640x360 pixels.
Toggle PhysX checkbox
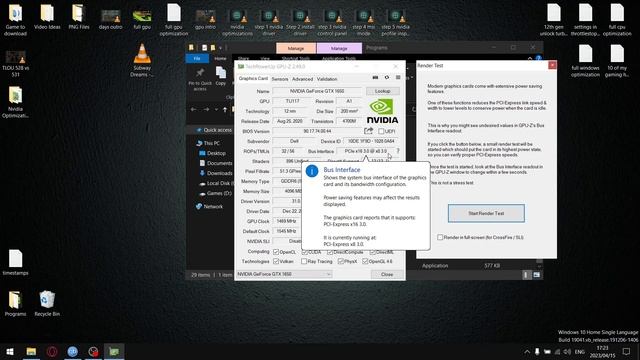click(x=340, y=261)
